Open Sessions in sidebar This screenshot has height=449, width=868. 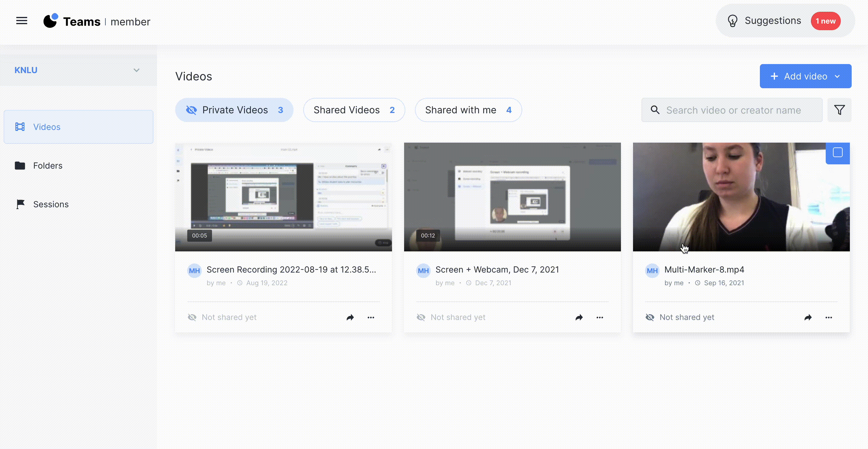50,204
